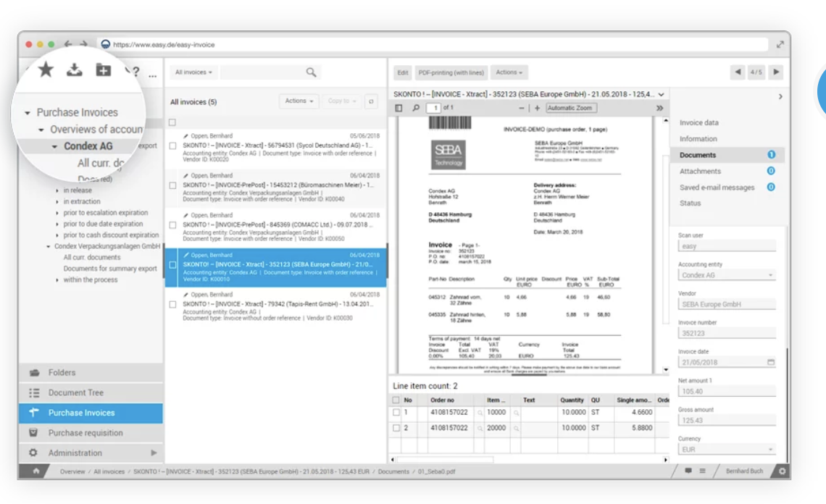Click the Edit button above the viewer
The height and width of the screenshot is (504, 826).
pyautogui.click(x=401, y=72)
